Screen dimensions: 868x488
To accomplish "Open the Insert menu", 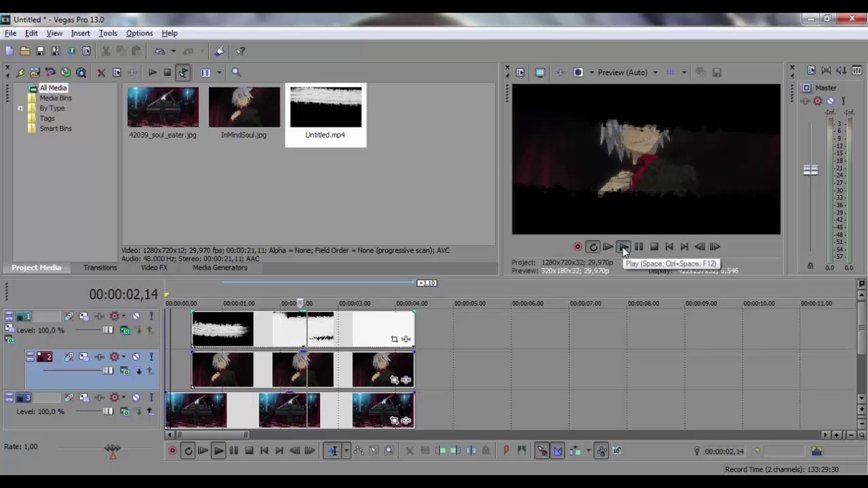I will [80, 33].
